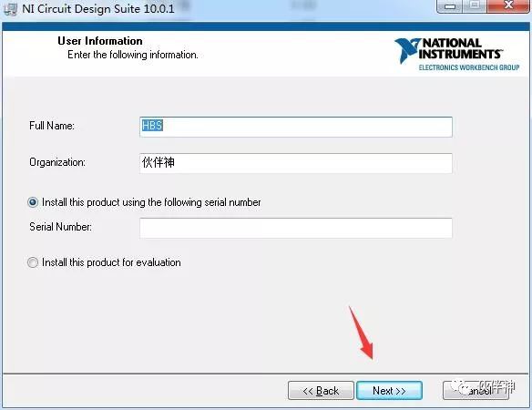Image resolution: width=532 pixels, height=410 pixels.
Task: Click the 'Enter the following information.' text
Action: pyautogui.click(x=133, y=55)
